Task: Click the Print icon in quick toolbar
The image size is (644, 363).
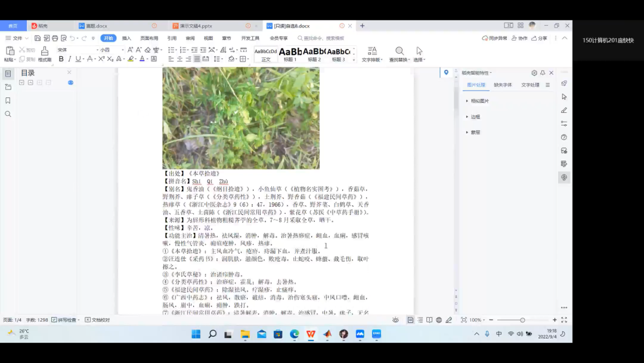Action: click(x=55, y=38)
